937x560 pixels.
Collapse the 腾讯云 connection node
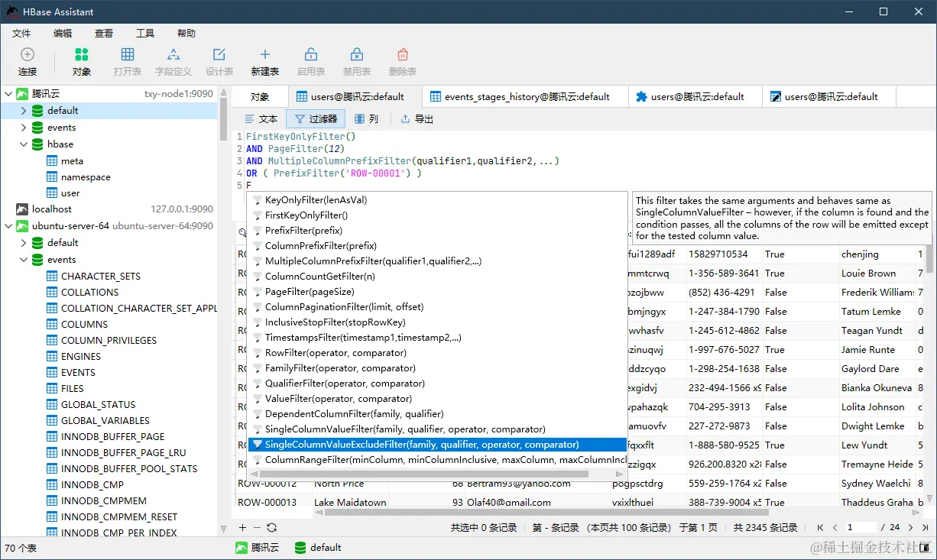click(8, 94)
